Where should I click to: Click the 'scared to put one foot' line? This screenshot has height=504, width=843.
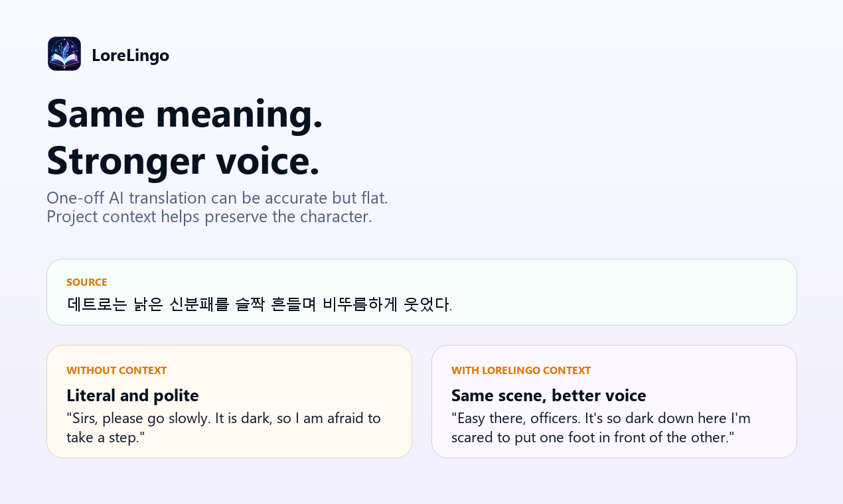pyautogui.click(x=593, y=437)
